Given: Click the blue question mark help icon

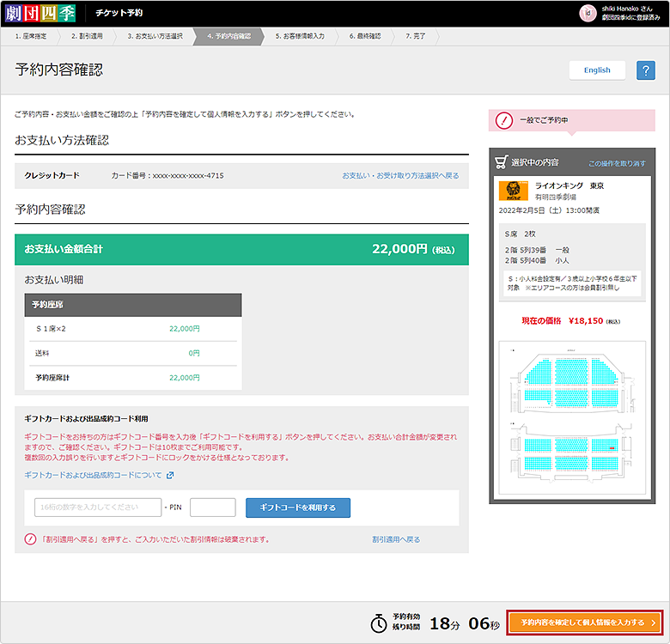Looking at the screenshot, I should tap(646, 70).
